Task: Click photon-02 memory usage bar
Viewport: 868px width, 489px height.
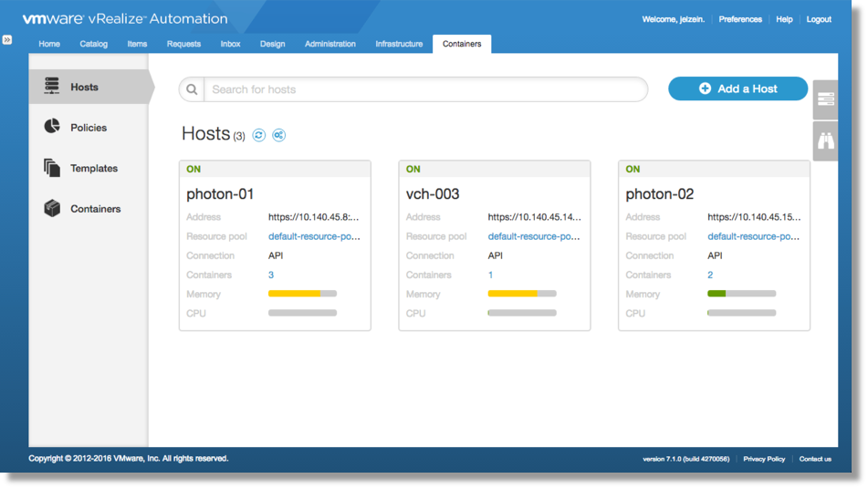Action: point(741,294)
